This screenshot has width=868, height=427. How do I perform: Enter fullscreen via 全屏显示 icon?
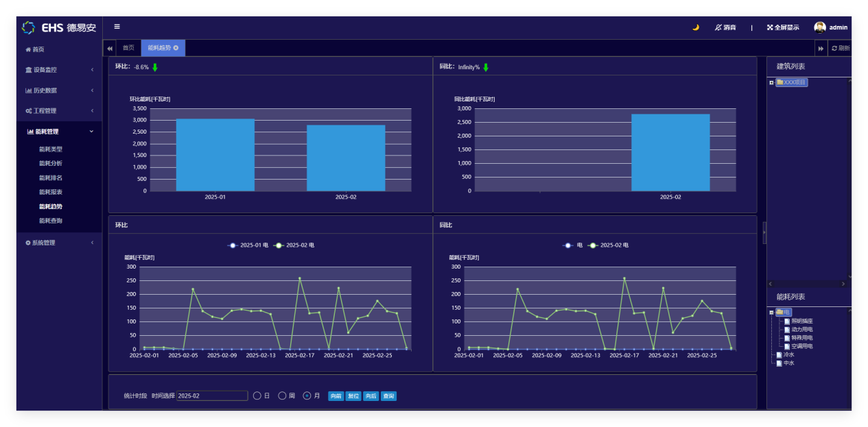pos(770,27)
